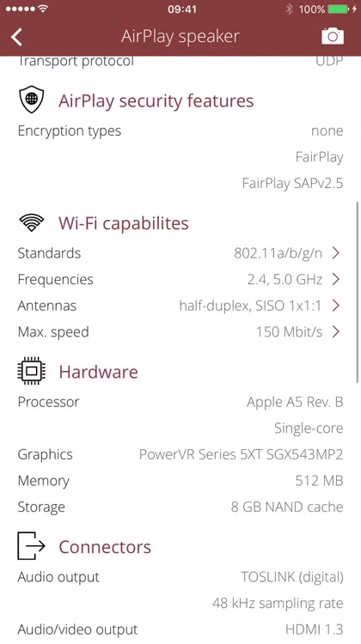Open the Max. speed row label
Viewport: 361px width, 644px height.
[53, 331]
